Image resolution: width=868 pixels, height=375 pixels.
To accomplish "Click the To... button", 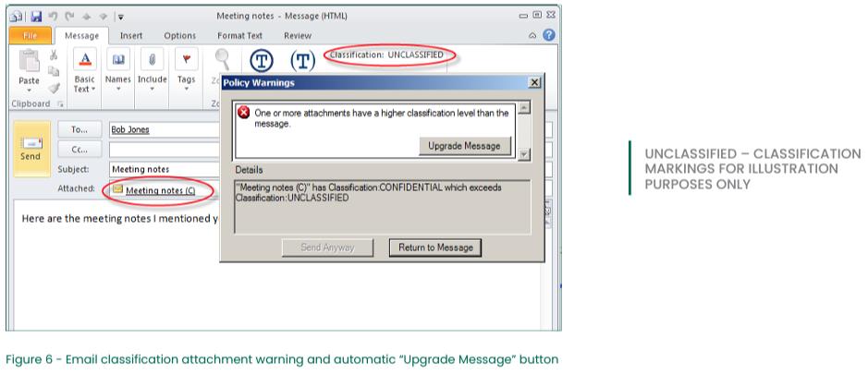I will (x=79, y=129).
